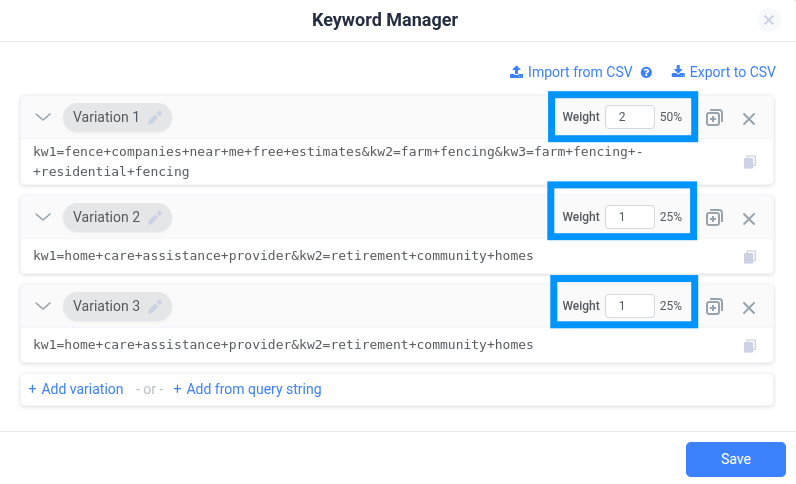Collapse the Variation 2 section chevron
Viewport: 796px width, 484px height.
pos(43,217)
